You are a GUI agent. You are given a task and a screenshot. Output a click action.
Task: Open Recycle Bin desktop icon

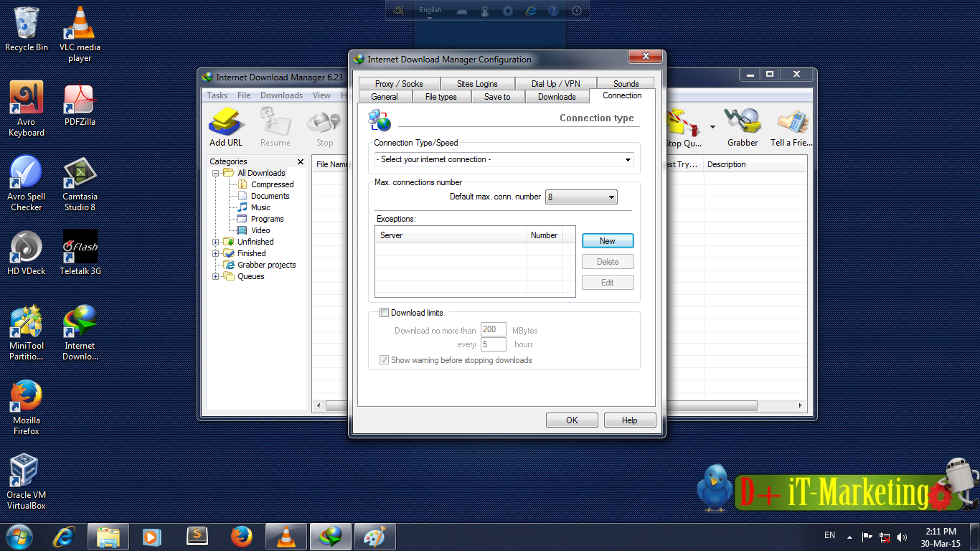27,29
